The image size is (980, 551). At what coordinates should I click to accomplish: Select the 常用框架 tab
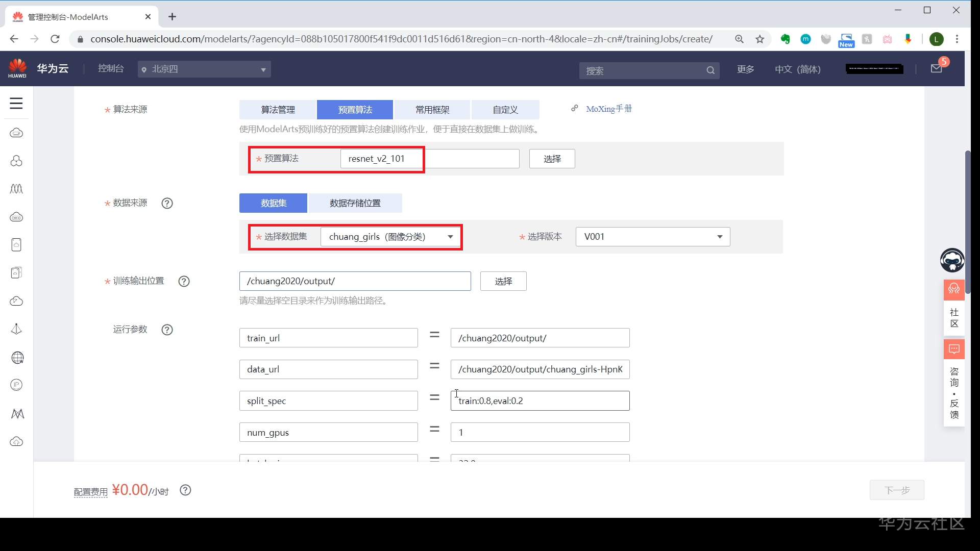point(432,110)
